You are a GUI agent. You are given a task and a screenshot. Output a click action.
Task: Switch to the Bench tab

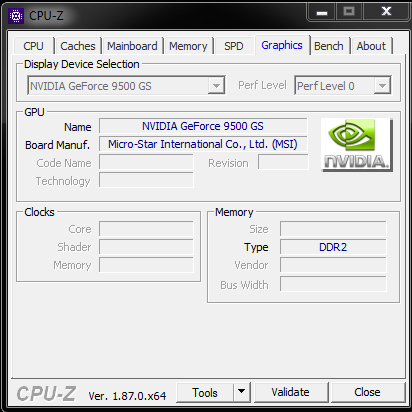pyautogui.click(x=329, y=46)
